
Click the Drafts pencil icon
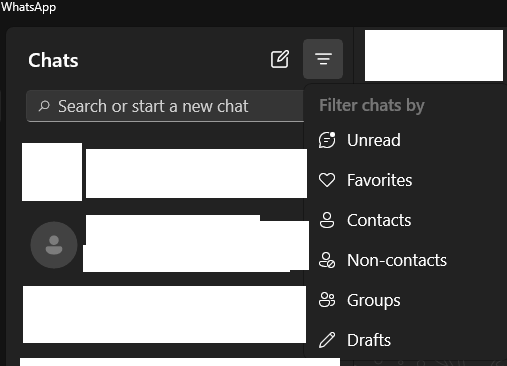click(327, 340)
